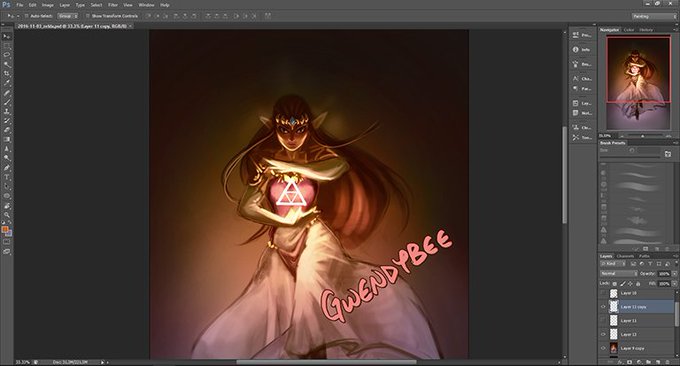Select the Pen tool

pos(7,167)
